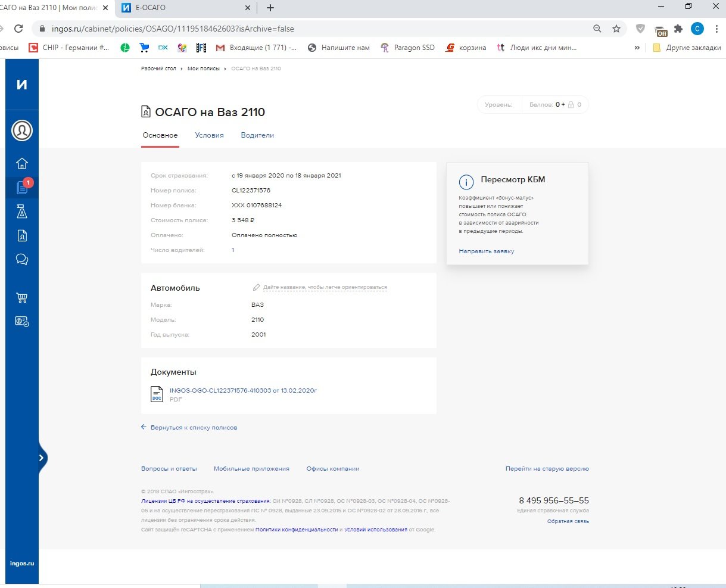Viewport: 726px width, 588px height.
Task: Open Входящие Gmail bookmark
Action: 256,48
